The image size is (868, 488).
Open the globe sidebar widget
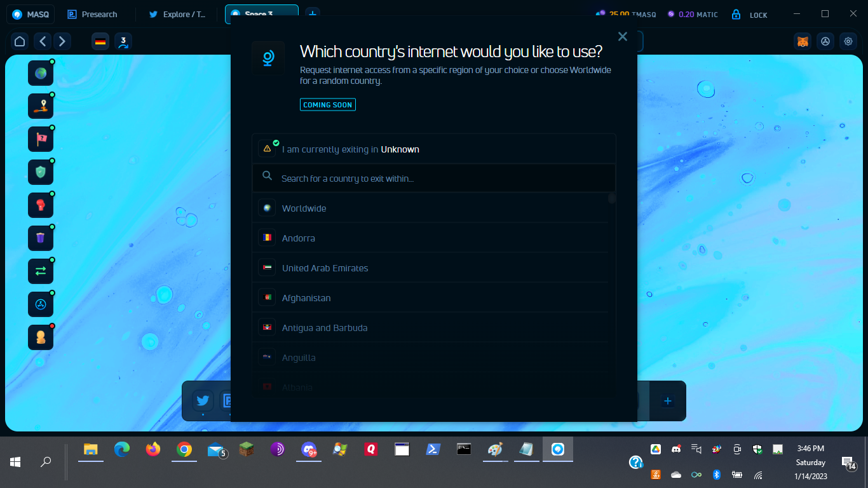click(41, 73)
